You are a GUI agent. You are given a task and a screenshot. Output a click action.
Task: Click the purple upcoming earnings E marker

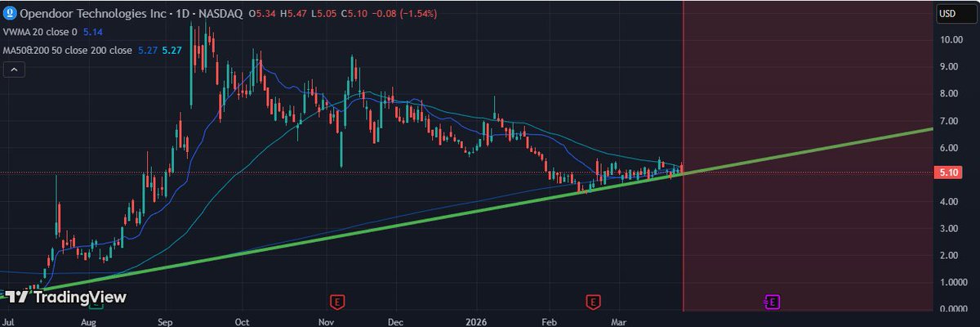click(772, 302)
